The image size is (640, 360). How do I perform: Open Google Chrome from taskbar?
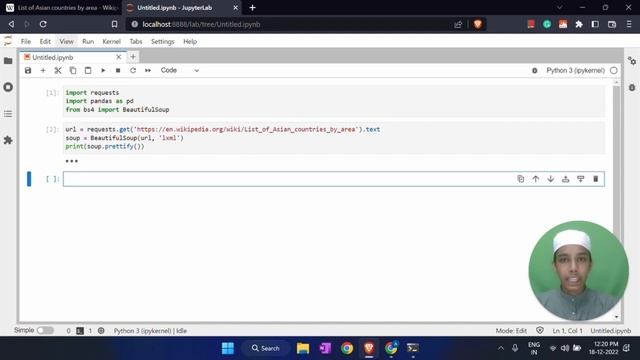[x=347, y=348]
